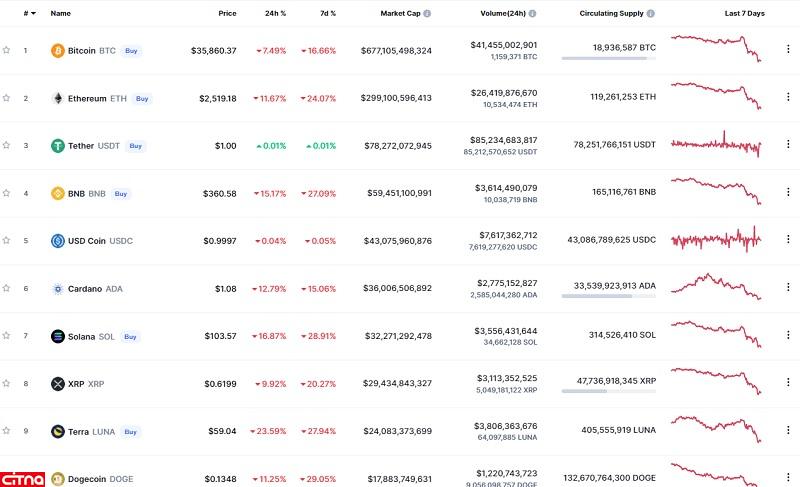Click the Buy button next to Ethereum

[x=143, y=99]
